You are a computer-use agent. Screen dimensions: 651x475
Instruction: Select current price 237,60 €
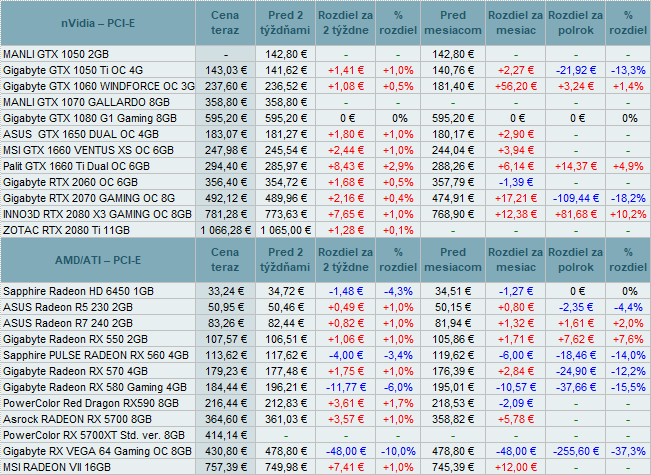(x=225, y=86)
